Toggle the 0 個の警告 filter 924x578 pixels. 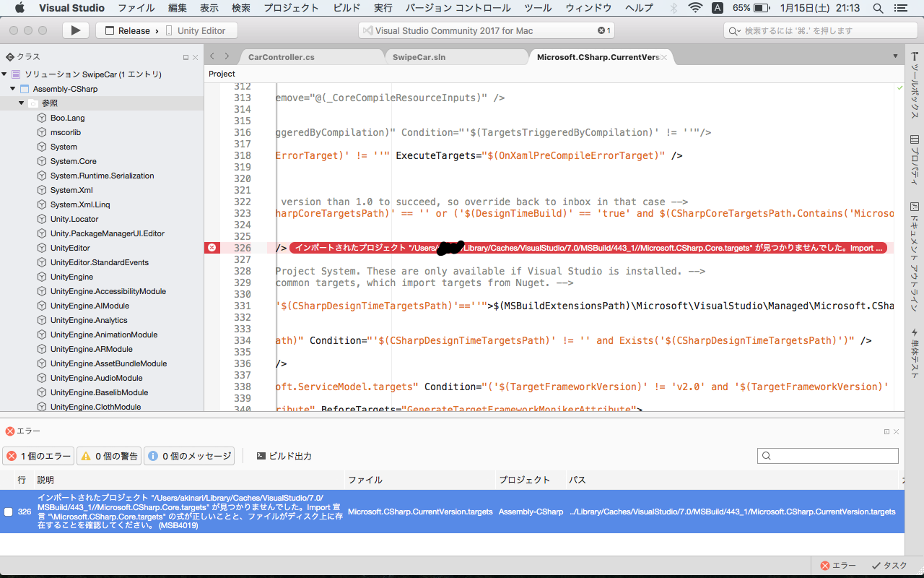pos(108,456)
